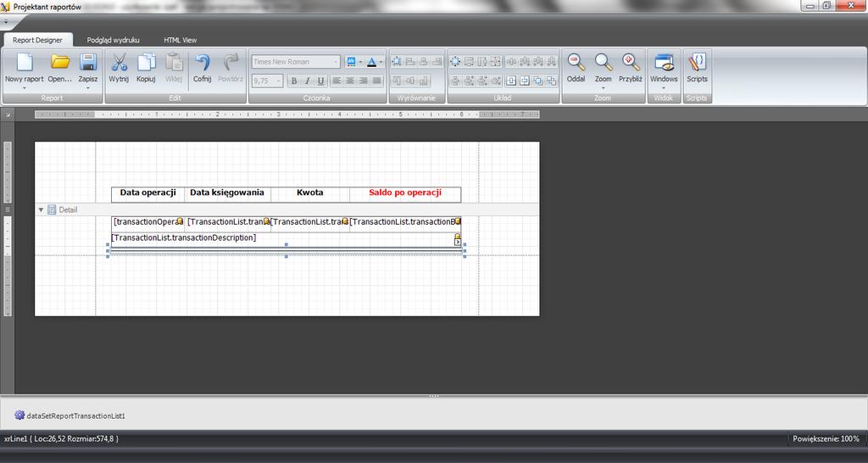868x463 pixels.
Task: Click the smart tag arrow on transactionDescription
Action: [x=457, y=243]
